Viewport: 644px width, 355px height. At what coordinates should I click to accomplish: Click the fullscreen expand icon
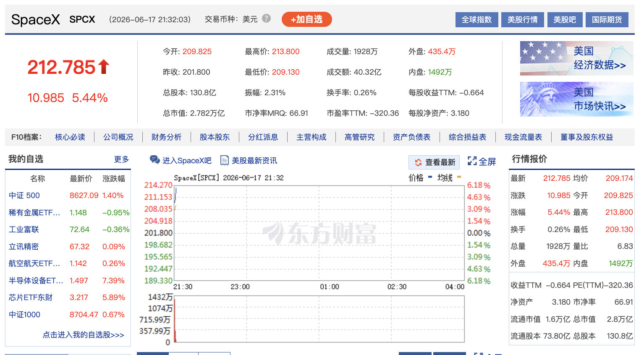click(x=472, y=161)
